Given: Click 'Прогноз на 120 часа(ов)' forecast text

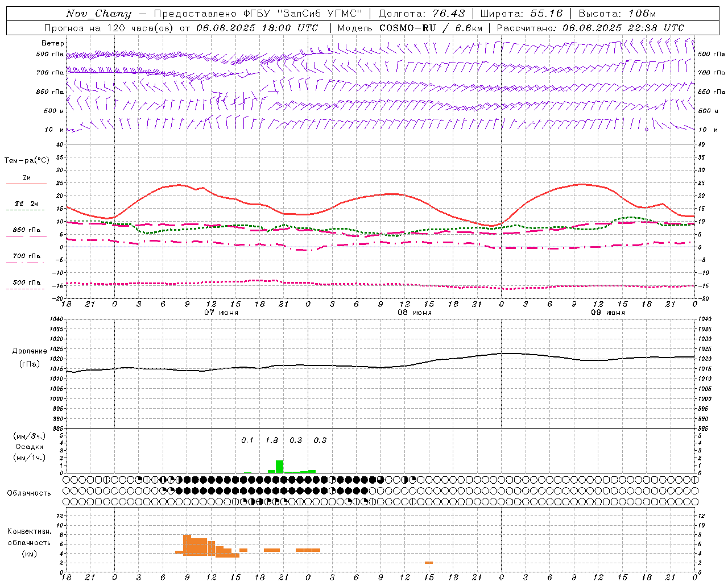Looking at the screenshot, I should coord(109,28).
